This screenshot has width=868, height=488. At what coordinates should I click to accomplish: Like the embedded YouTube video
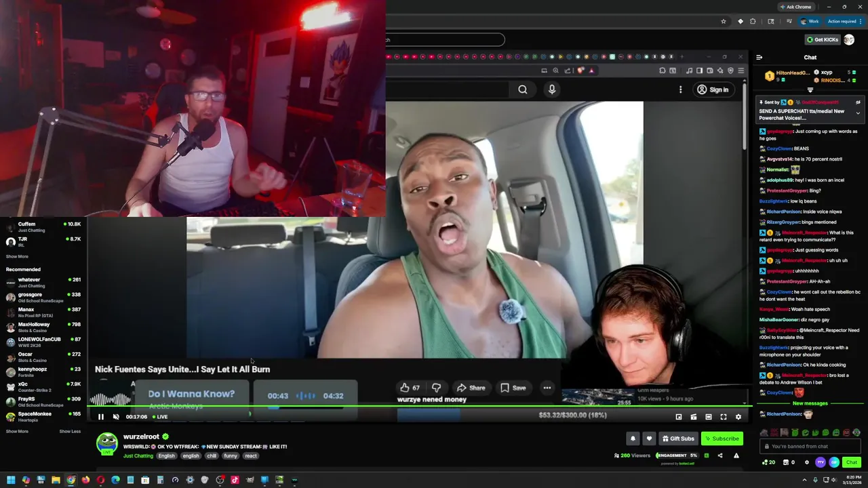(410, 388)
